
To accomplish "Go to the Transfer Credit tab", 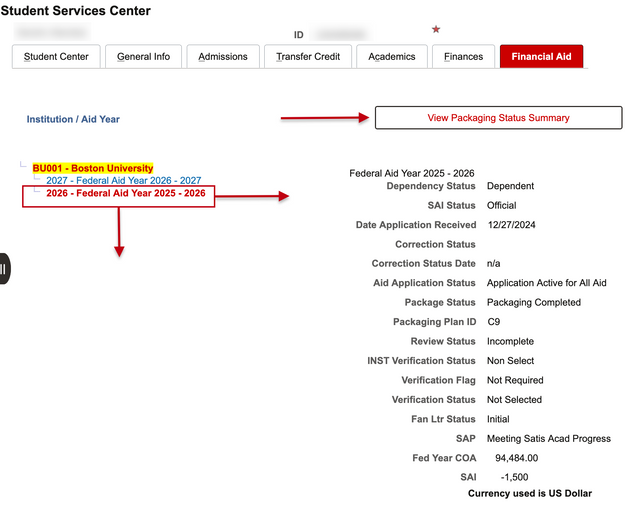I will click(308, 56).
